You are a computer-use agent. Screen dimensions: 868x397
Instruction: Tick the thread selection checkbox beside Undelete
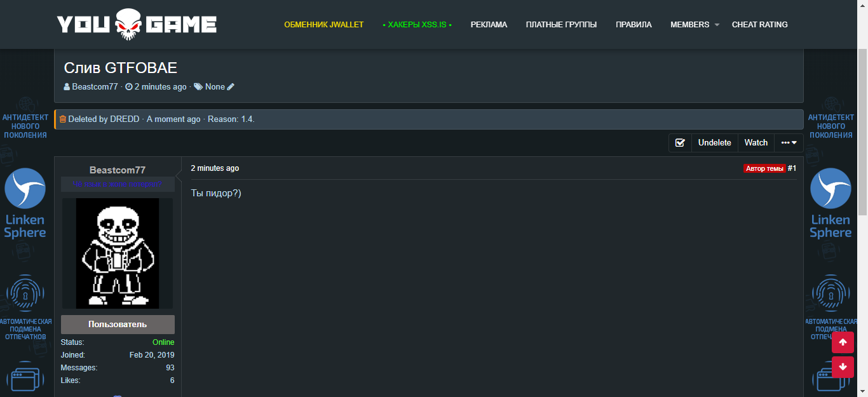680,143
